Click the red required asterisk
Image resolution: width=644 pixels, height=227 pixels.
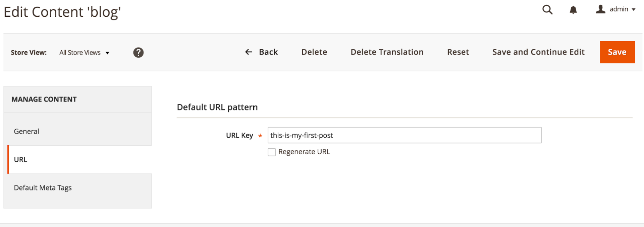click(x=260, y=136)
